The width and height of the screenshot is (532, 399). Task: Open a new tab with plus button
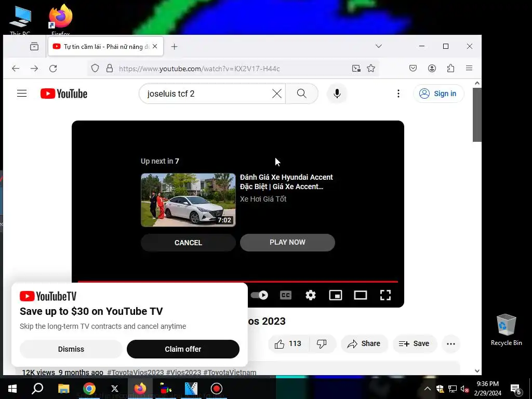click(x=175, y=46)
